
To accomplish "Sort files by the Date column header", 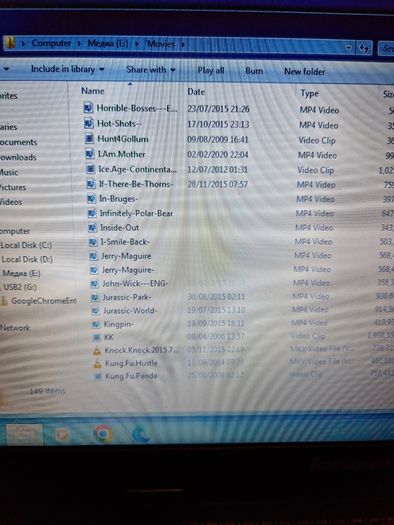I will [196, 92].
